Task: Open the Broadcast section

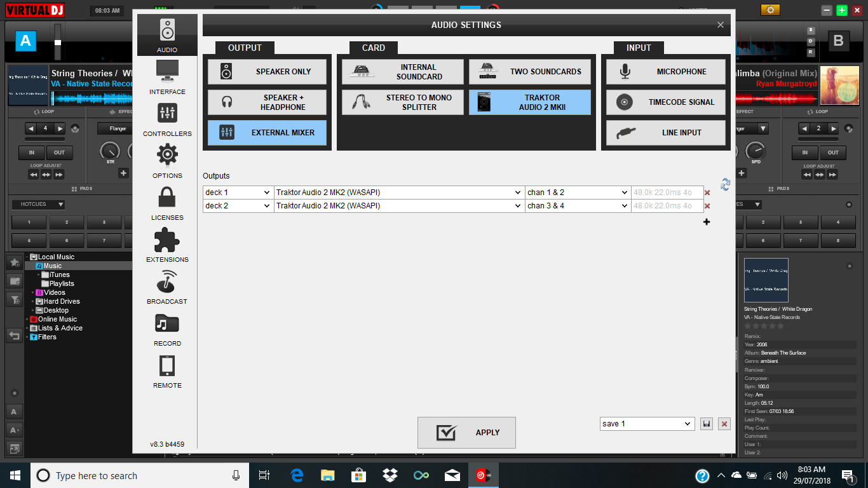Action: [x=167, y=287]
